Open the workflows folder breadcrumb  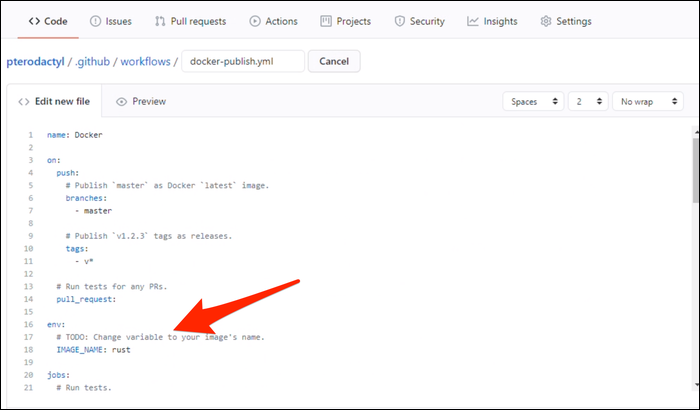[x=146, y=62]
